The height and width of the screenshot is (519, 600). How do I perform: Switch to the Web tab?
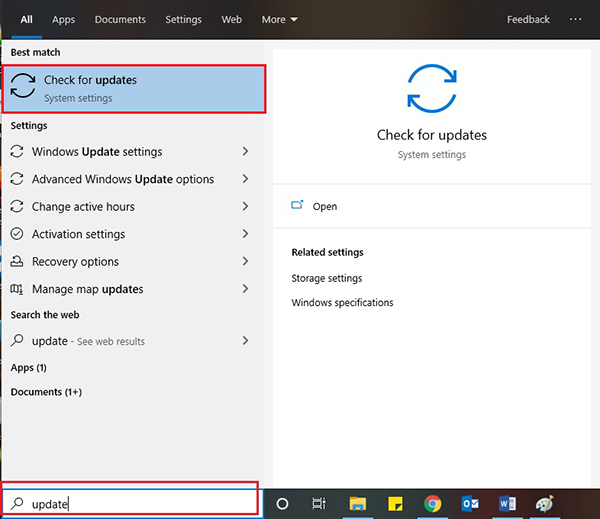[x=232, y=20]
